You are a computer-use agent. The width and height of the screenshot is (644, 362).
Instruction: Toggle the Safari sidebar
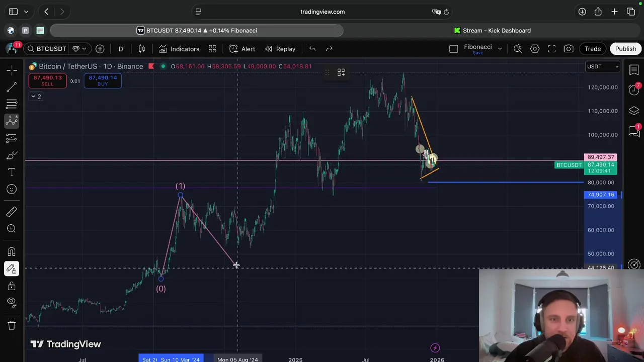(13, 12)
